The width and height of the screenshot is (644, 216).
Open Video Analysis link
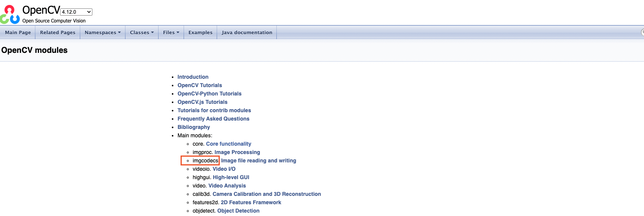click(x=227, y=186)
